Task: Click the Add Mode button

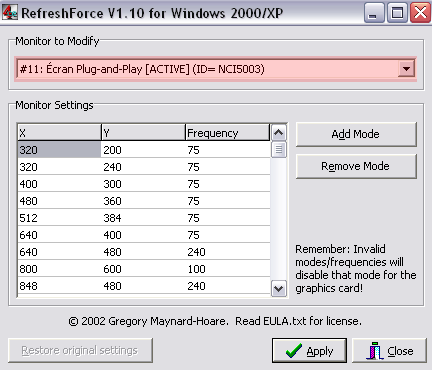Action: coord(356,134)
